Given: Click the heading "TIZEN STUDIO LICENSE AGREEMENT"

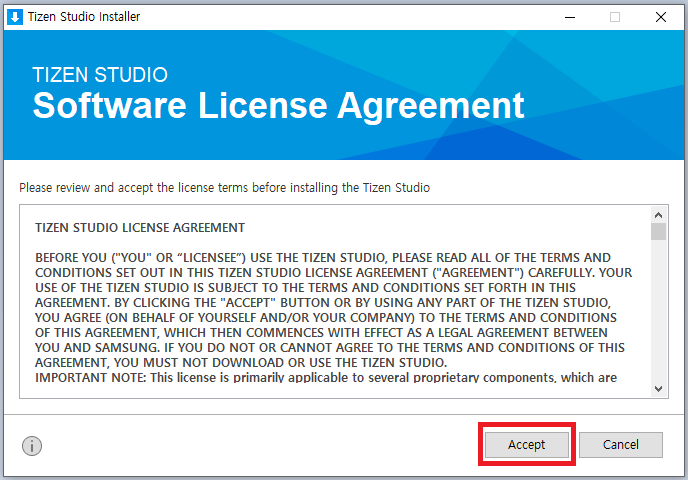Looking at the screenshot, I should point(140,228).
